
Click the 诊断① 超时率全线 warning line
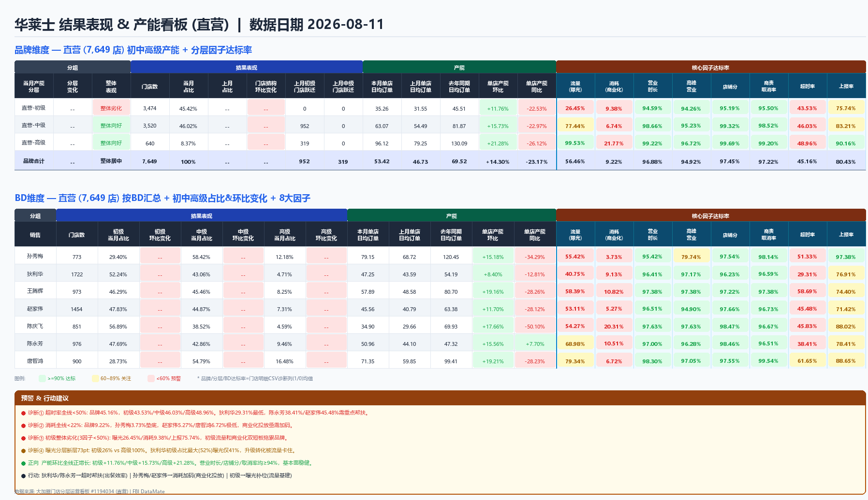(x=196, y=413)
